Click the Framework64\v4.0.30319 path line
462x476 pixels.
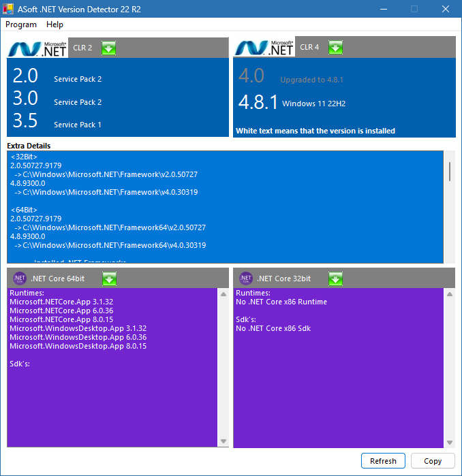point(110,245)
